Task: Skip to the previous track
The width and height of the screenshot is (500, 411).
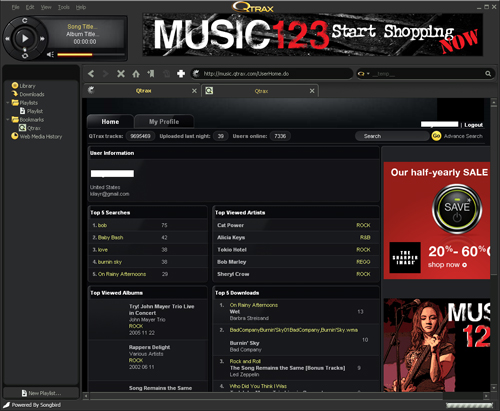Action: 7,39
